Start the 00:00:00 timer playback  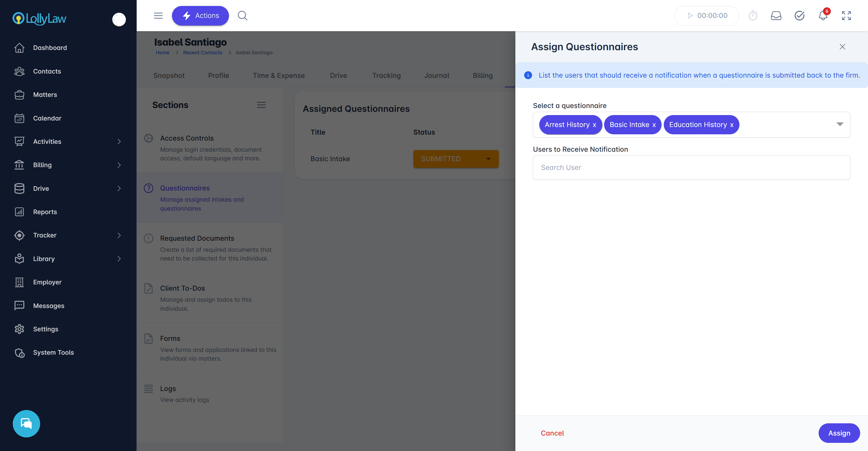pos(690,16)
